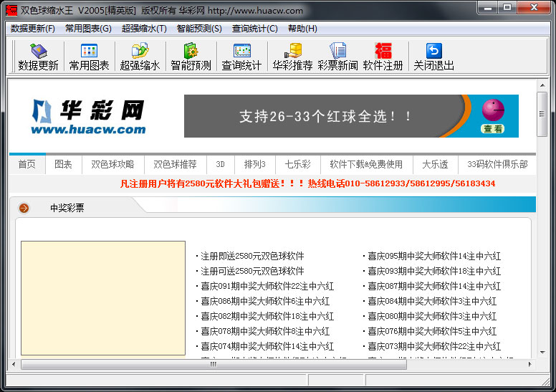Open link 喜庆086期中奖大师软件6注中六红
The image size is (556, 392).
pyautogui.click(x=265, y=301)
